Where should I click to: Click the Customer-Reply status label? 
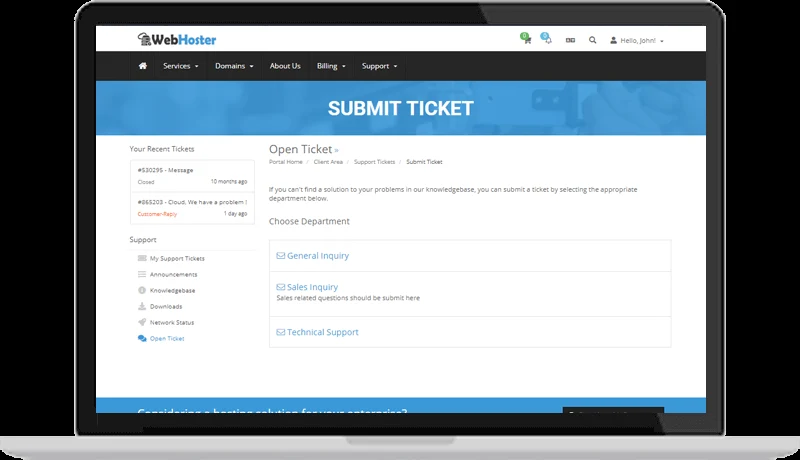[x=157, y=214]
